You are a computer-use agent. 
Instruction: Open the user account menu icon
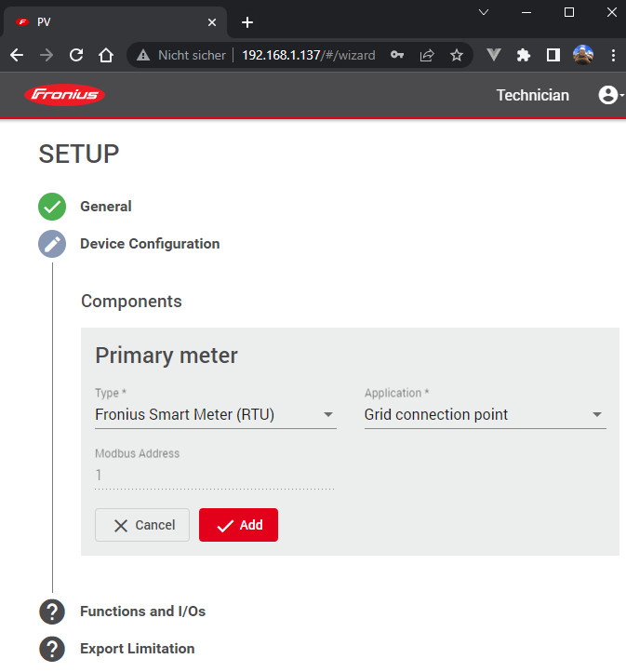609,95
